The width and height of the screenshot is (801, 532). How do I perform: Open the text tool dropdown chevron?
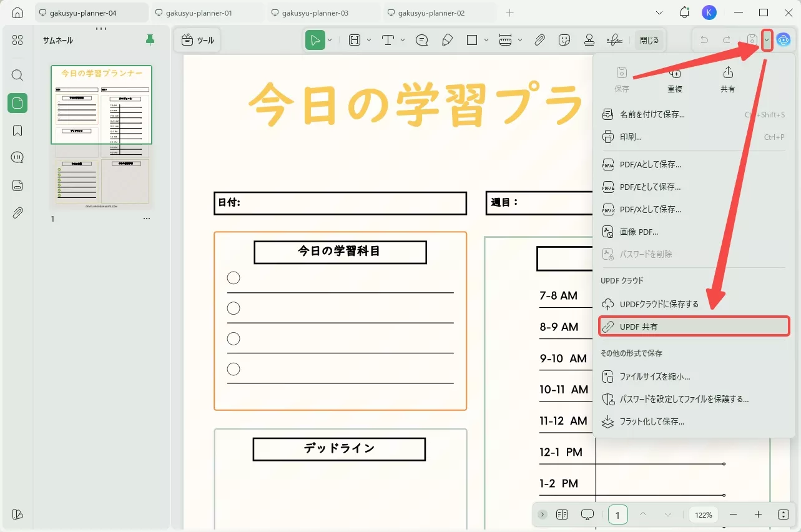(402, 39)
